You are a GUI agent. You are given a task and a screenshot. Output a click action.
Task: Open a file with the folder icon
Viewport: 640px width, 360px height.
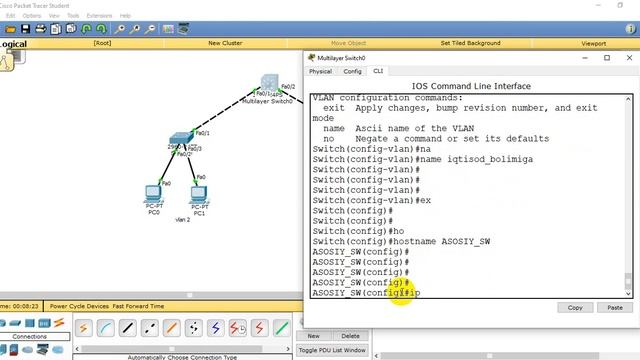(x=10, y=29)
